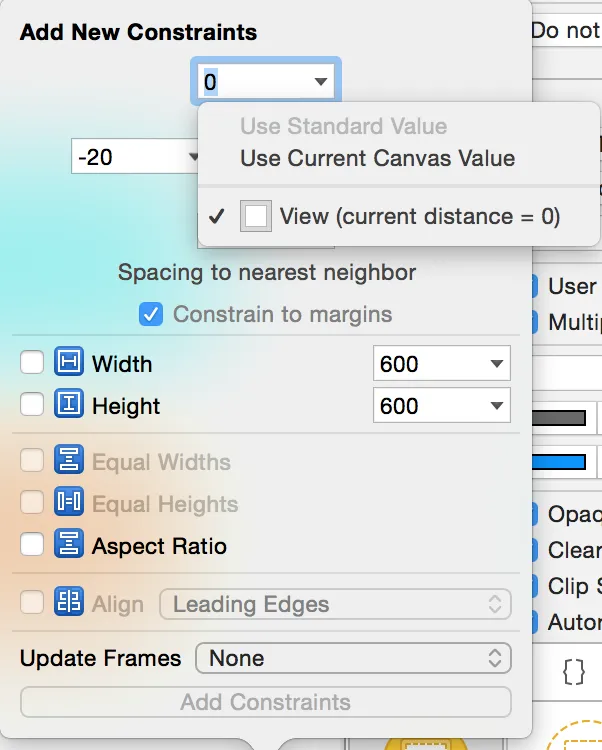Click the Height constraint icon
Image resolution: width=602 pixels, height=750 pixels.
click(69, 405)
